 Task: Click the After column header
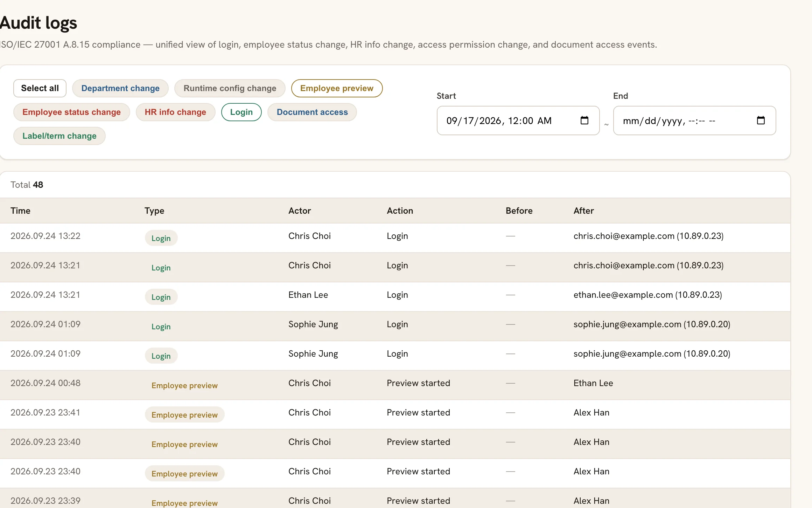[x=583, y=211]
